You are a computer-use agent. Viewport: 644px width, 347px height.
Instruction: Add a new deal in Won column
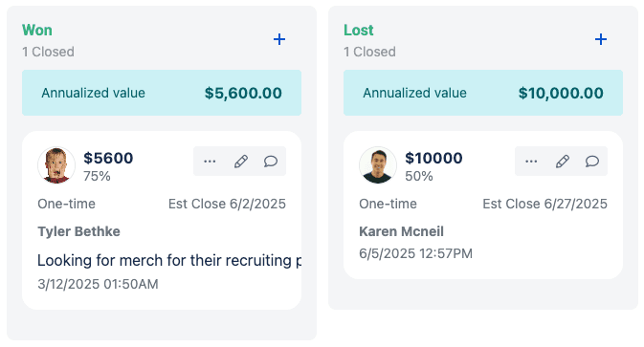tap(279, 39)
